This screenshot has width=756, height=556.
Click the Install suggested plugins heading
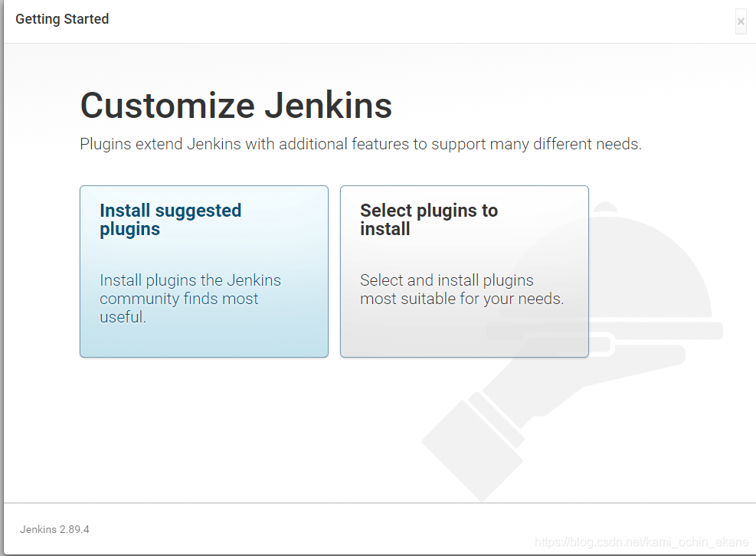(x=170, y=220)
